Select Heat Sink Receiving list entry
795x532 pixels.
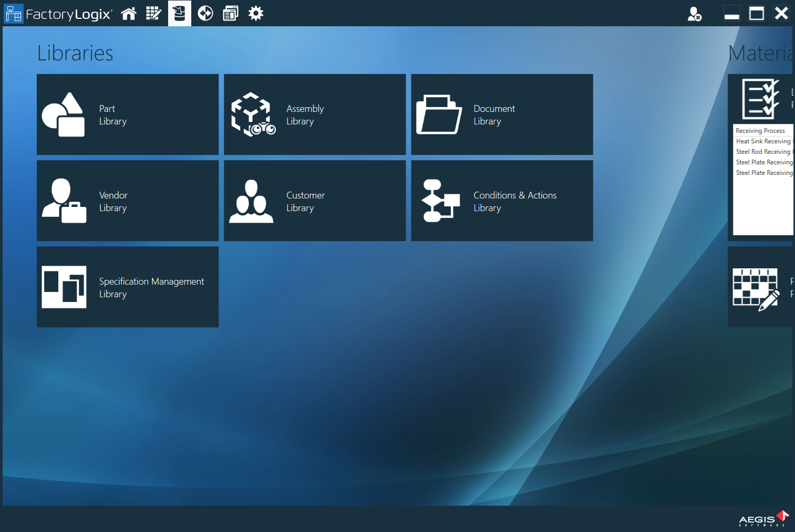pos(763,141)
